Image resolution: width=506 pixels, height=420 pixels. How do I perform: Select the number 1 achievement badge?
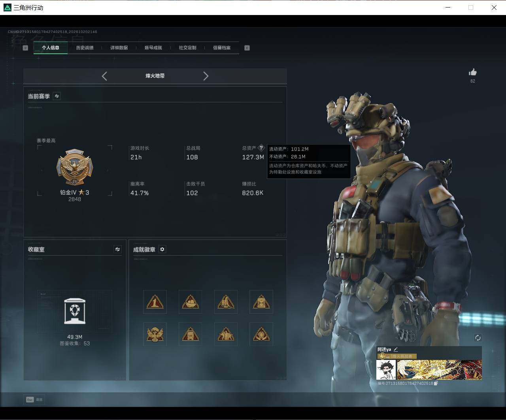point(155,302)
